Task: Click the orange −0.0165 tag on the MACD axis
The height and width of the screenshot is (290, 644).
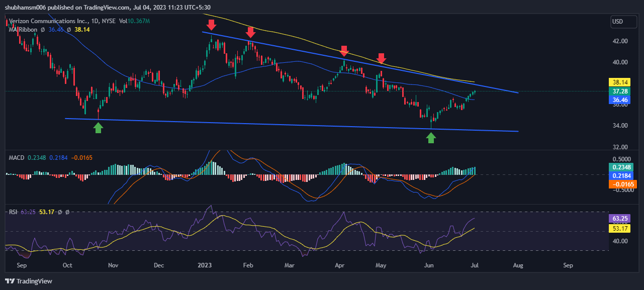Action: (x=622, y=184)
